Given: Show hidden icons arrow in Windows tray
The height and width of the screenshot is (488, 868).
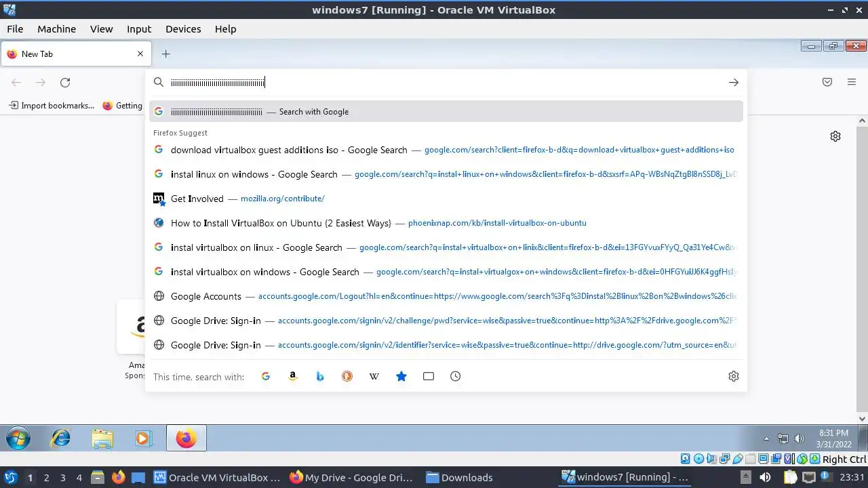Looking at the screenshot, I should 766,439.
